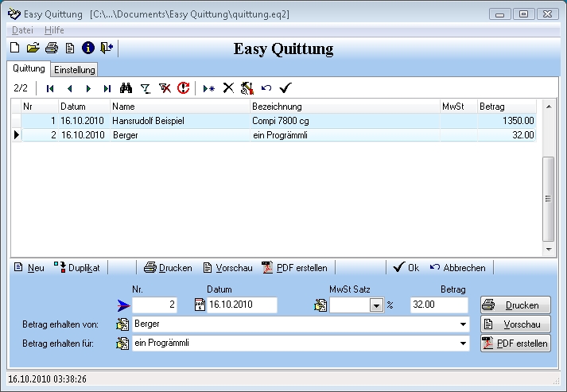
Task: Click the large Drucken button at right
Action: (515, 305)
